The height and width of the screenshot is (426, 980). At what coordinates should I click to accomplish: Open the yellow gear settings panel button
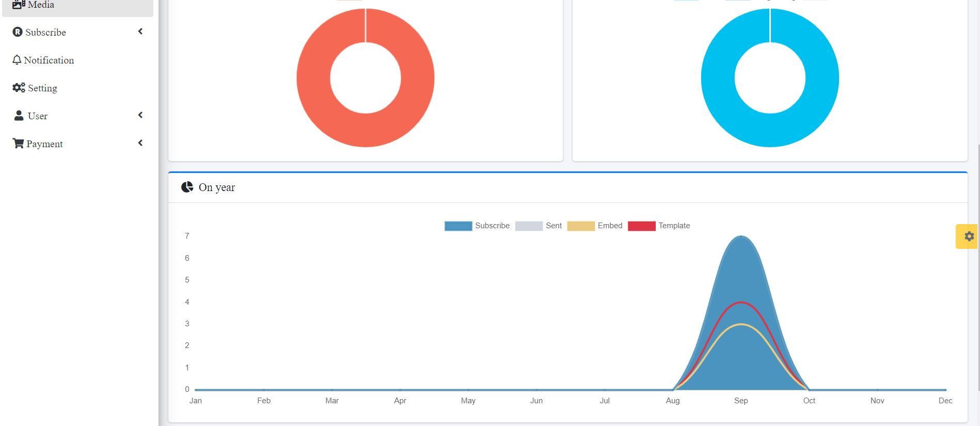click(967, 236)
